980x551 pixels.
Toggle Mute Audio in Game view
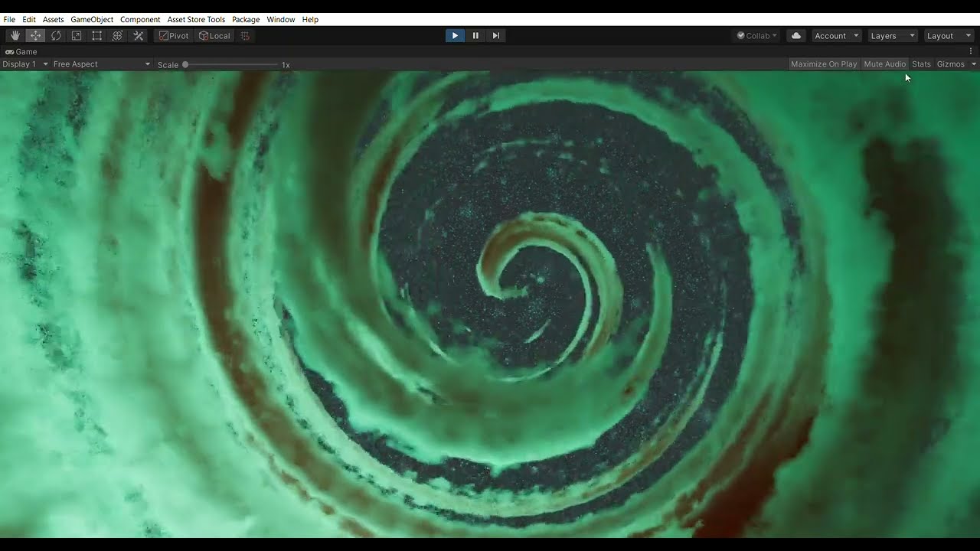click(884, 64)
